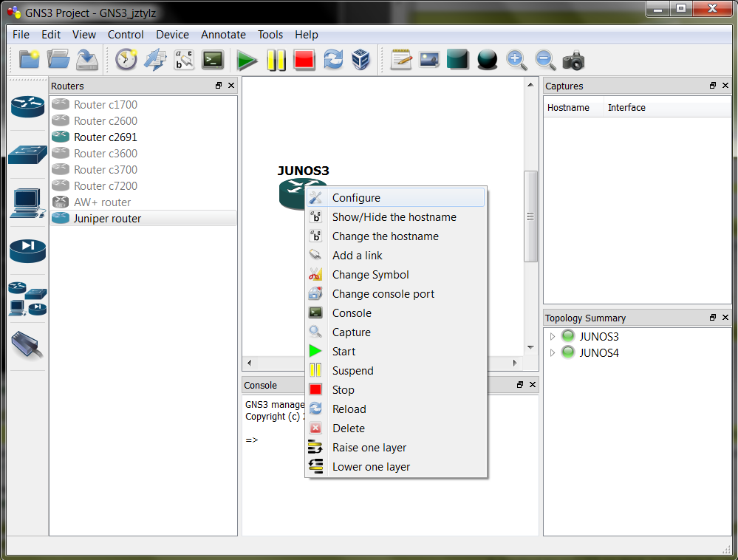Choose Show/Hide the hostname menu entry
This screenshot has width=738, height=560.
(396, 217)
